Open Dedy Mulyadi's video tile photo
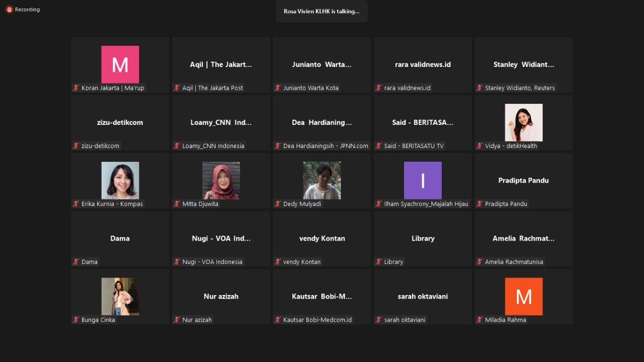This screenshot has width=644, height=362. point(322,180)
